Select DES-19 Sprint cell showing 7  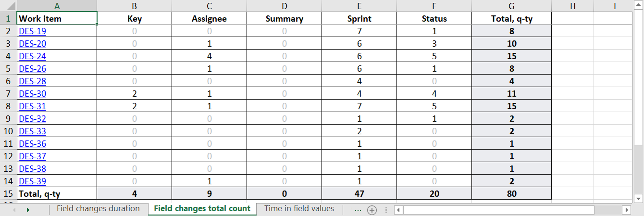click(359, 31)
